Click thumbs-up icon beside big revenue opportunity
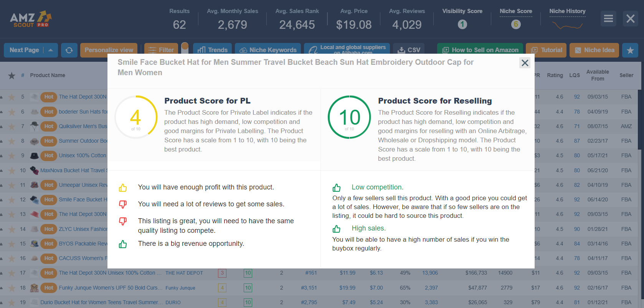Viewport: 644px width, 308px height. (x=123, y=244)
